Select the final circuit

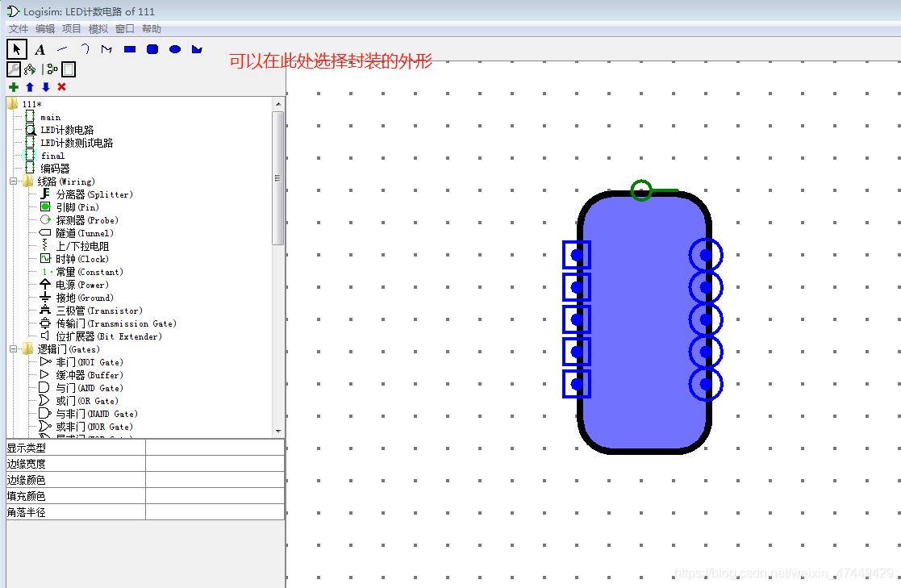pos(52,156)
